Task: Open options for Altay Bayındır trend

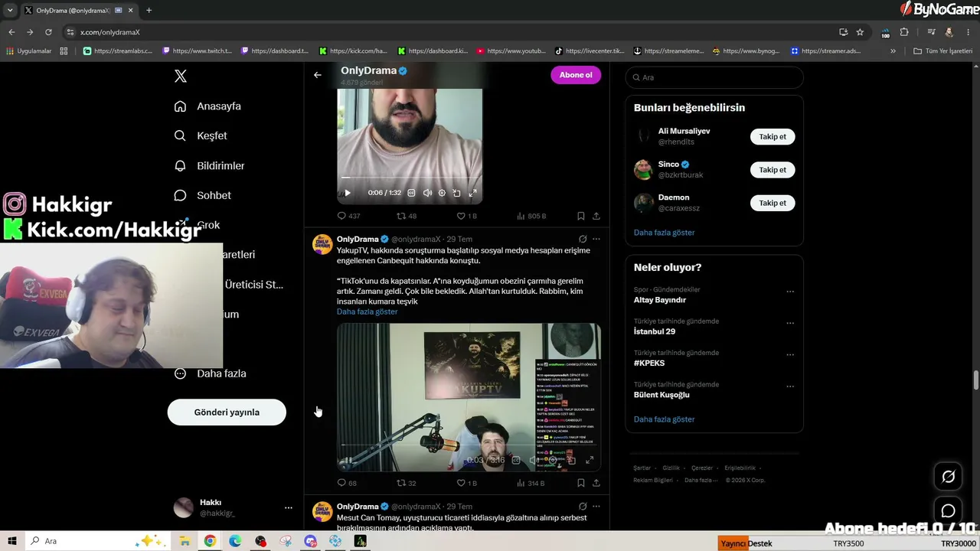Action: click(x=790, y=292)
